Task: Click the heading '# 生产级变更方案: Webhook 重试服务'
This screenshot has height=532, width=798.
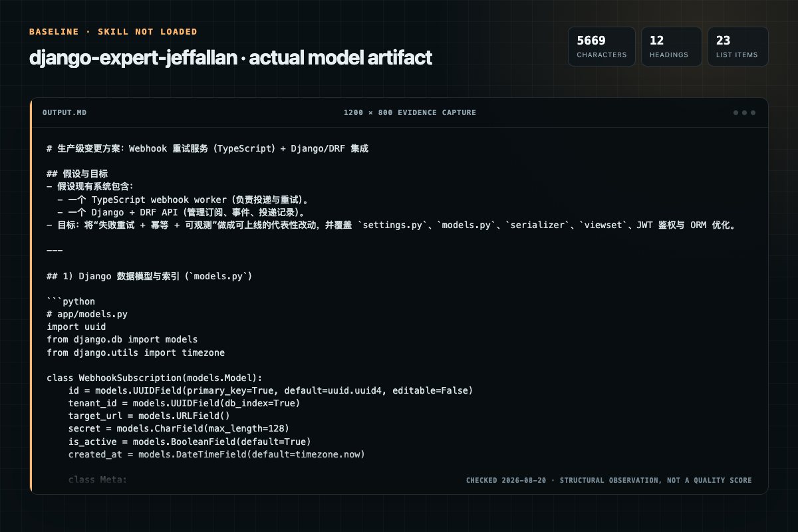Action: coord(207,148)
